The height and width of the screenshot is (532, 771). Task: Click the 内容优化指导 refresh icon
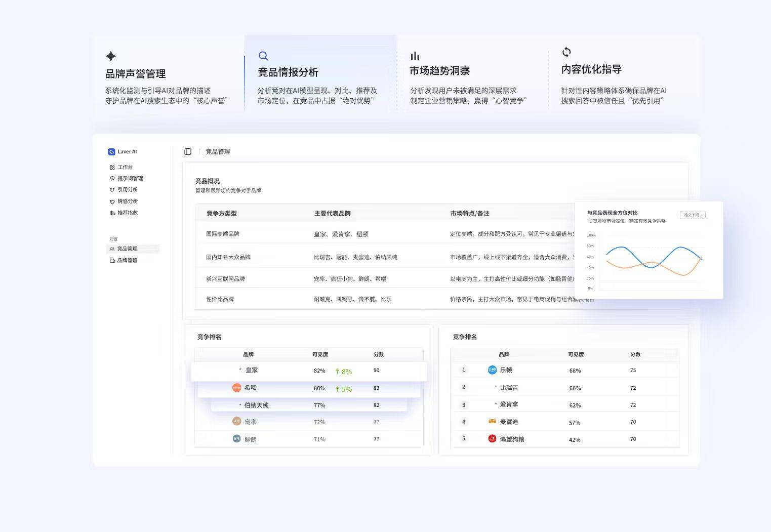pyautogui.click(x=566, y=52)
